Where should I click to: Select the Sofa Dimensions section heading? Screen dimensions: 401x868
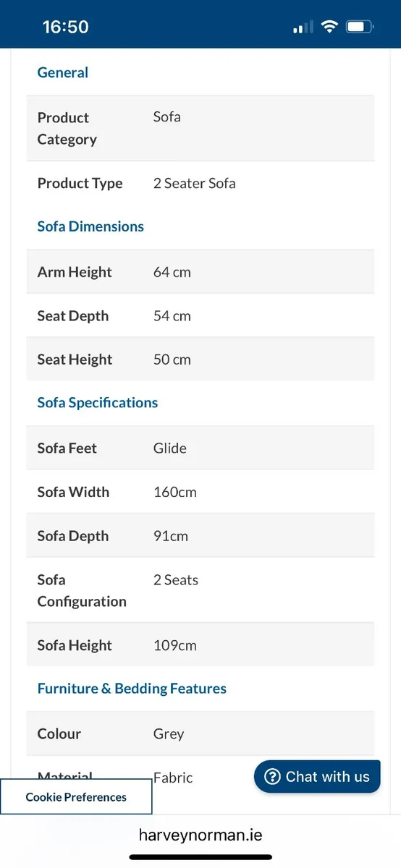tap(90, 226)
